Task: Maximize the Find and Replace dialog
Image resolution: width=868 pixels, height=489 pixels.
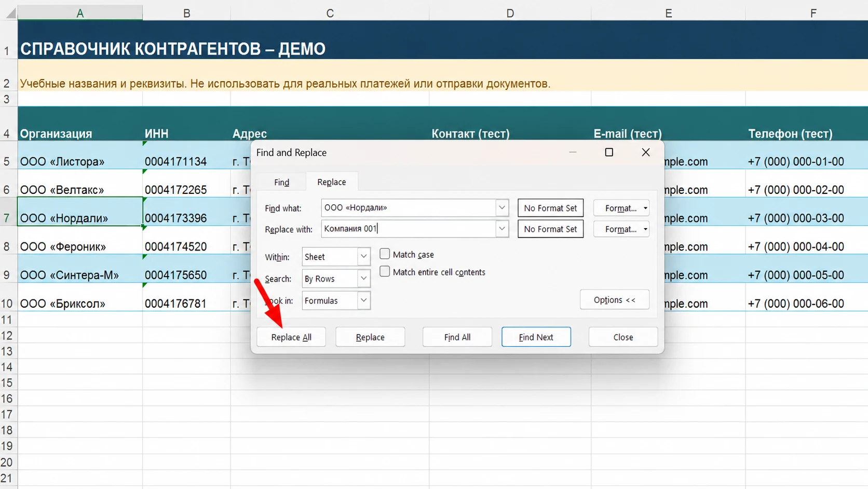Action: (x=609, y=152)
